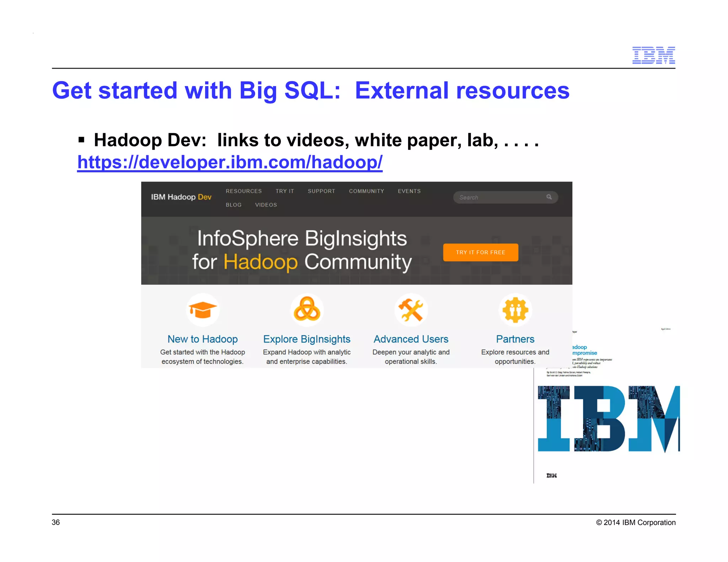
Task: Click the TRY IT FOR FREE button
Action: (x=481, y=252)
